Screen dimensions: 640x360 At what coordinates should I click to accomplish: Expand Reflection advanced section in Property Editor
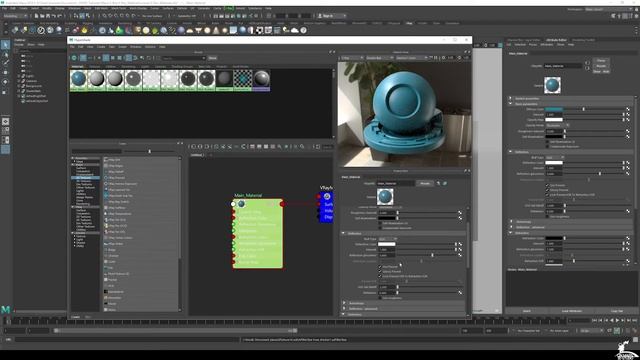[x=344, y=309]
